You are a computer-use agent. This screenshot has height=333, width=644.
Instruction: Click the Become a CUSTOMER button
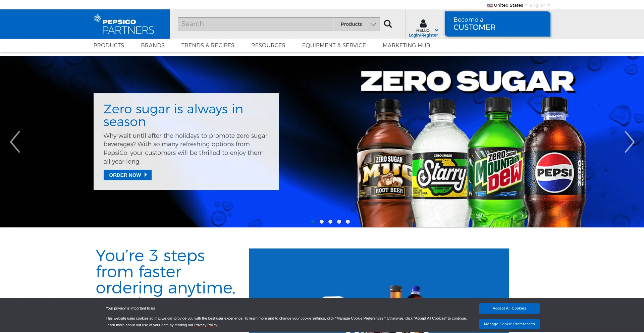(x=497, y=24)
